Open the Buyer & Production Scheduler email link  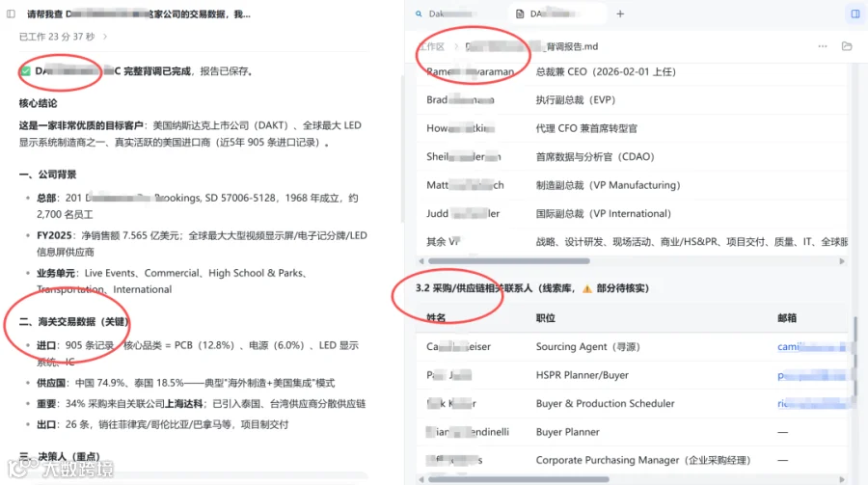coord(811,404)
